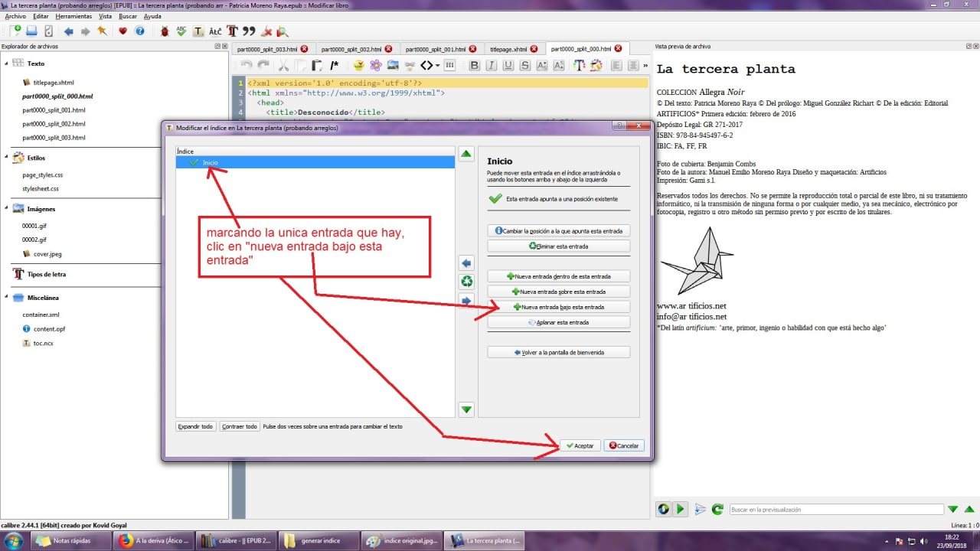
Task: Open help with the blue question mark icon
Action: tap(139, 31)
